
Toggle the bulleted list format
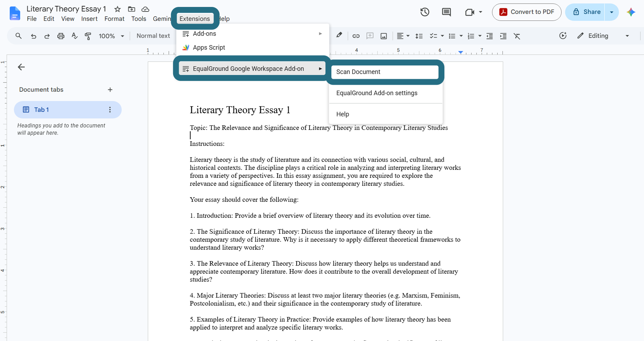click(452, 36)
